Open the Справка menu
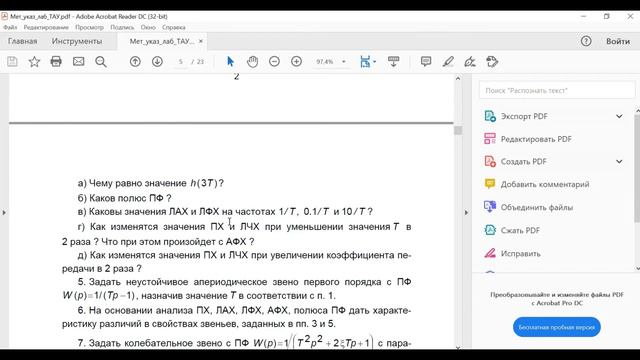Screen dimensions: 640x360 tap(174, 27)
